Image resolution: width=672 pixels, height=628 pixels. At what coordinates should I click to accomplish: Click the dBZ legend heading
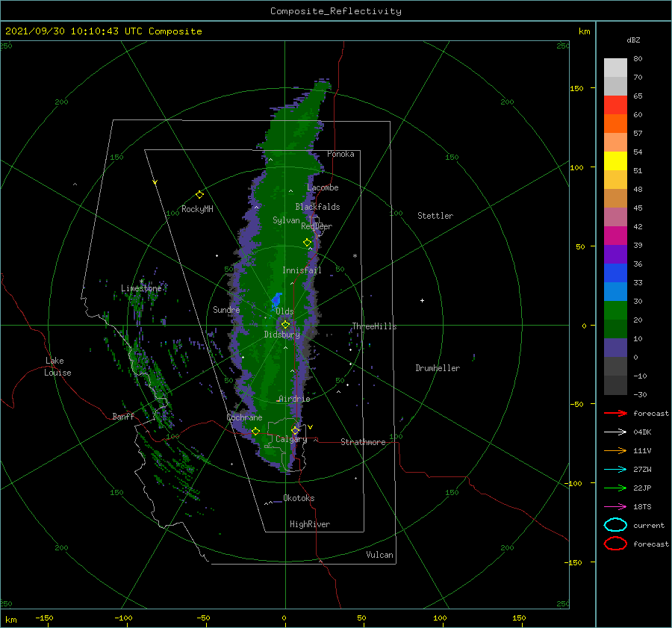pyautogui.click(x=633, y=40)
